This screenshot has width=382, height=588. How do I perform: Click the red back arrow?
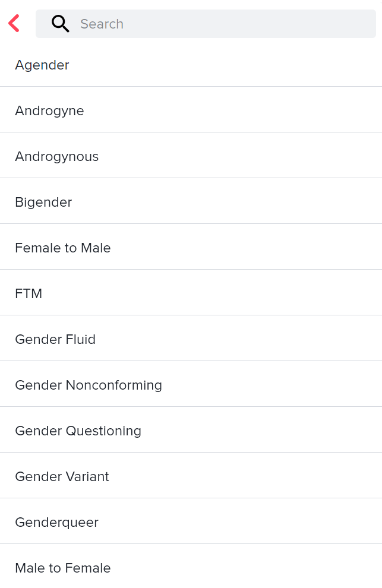14,24
